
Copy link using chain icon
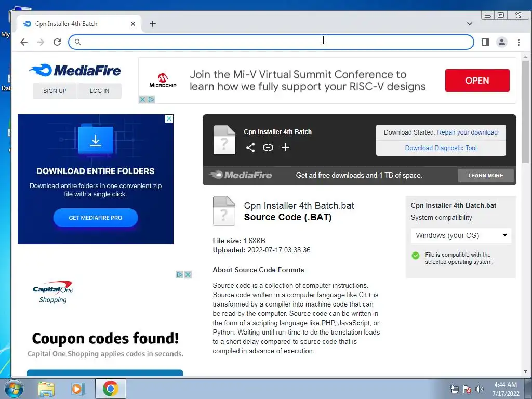tap(268, 147)
